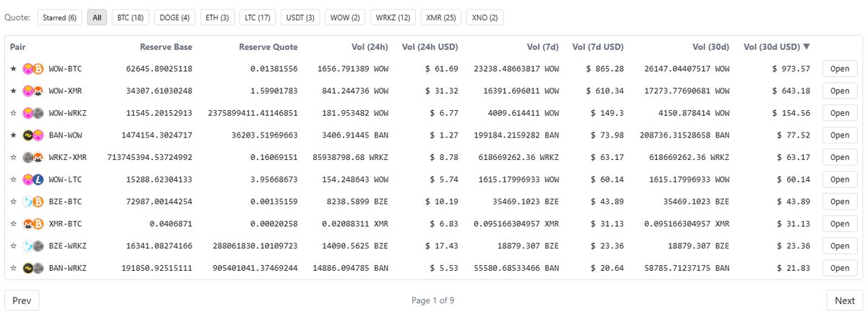This screenshot has width=868, height=315.
Task: Unstar the BAN-WOW pair
Action: [13, 135]
